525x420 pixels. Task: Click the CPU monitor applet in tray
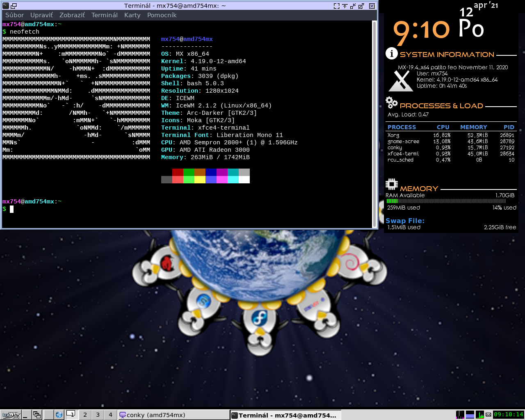coord(460,415)
